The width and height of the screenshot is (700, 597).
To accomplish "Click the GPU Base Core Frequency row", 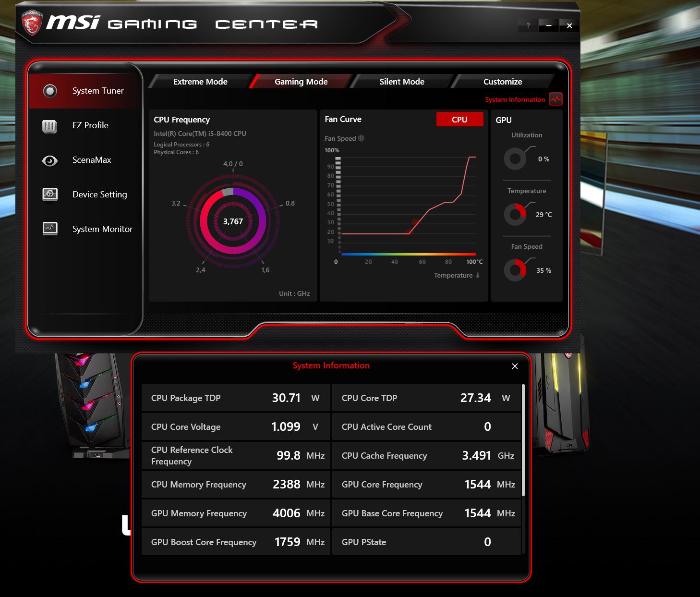I will (426, 513).
